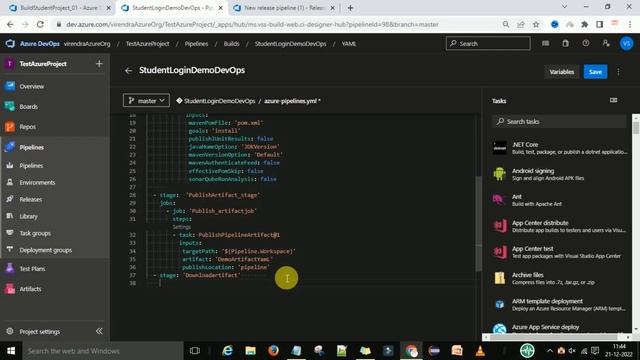The image size is (640, 360).
Task: Reload the page
Action: 40,24
